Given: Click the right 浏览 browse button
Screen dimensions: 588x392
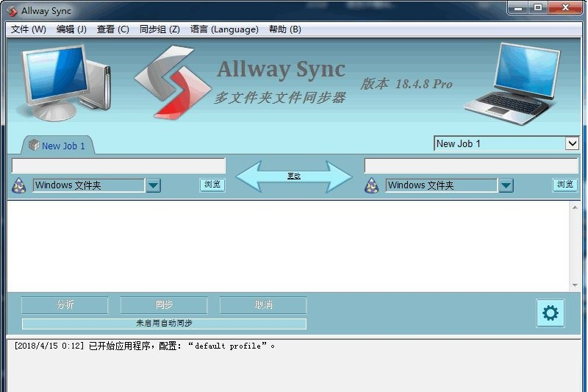Looking at the screenshot, I should click(x=564, y=184).
